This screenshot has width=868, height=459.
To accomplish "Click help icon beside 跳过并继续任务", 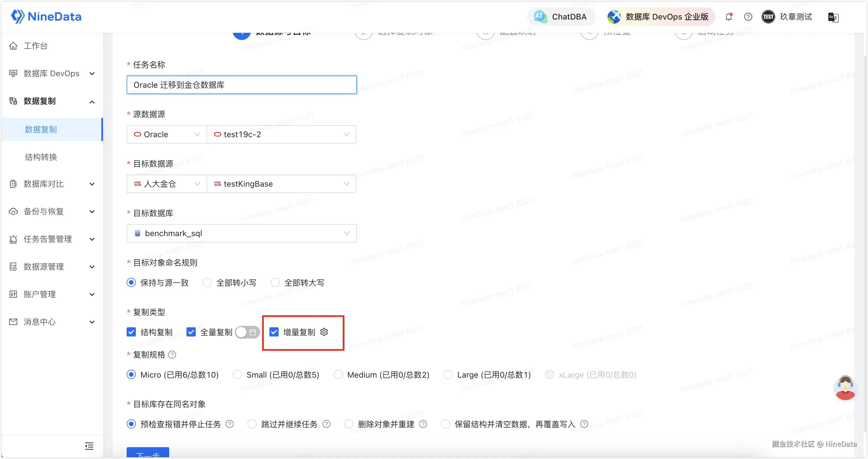I will [326, 424].
